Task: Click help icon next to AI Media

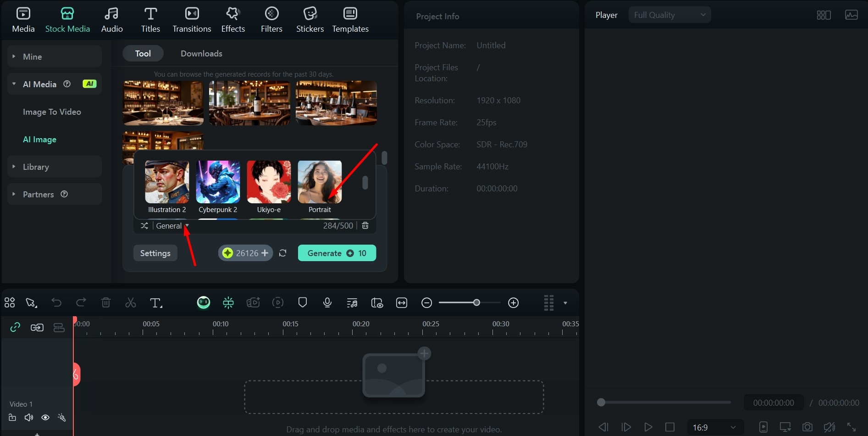Action: point(67,84)
